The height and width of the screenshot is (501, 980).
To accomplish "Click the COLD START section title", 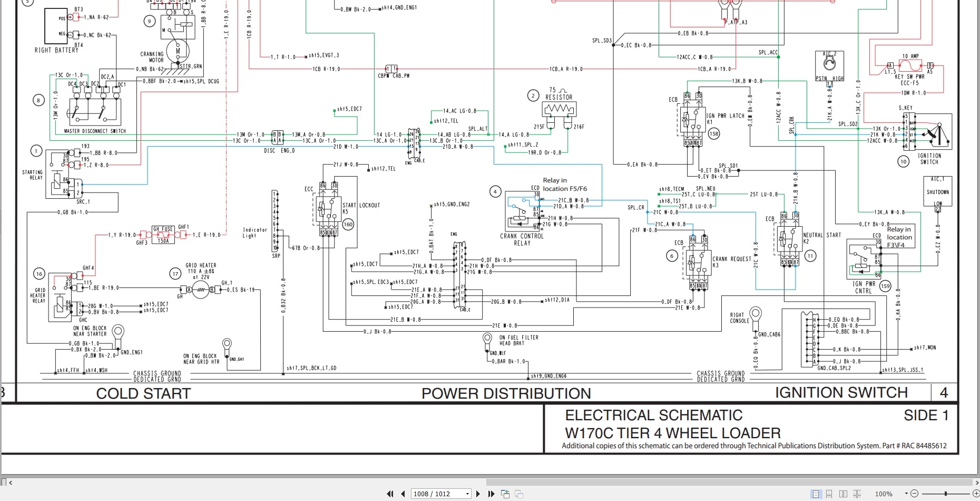I will (x=143, y=393).
